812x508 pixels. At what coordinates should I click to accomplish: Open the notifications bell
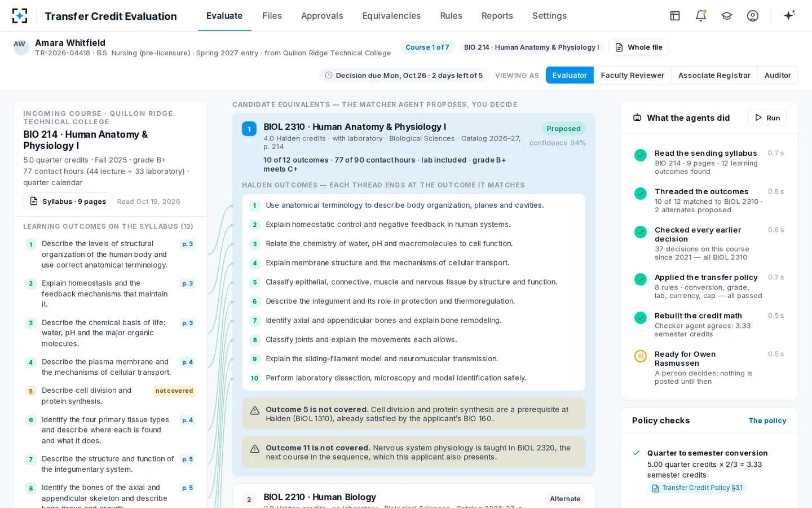point(701,16)
